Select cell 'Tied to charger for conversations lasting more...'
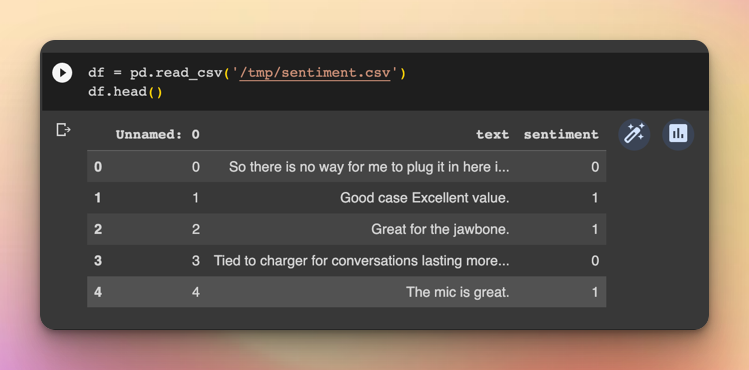The width and height of the screenshot is (749, 370). pos(362,261)
